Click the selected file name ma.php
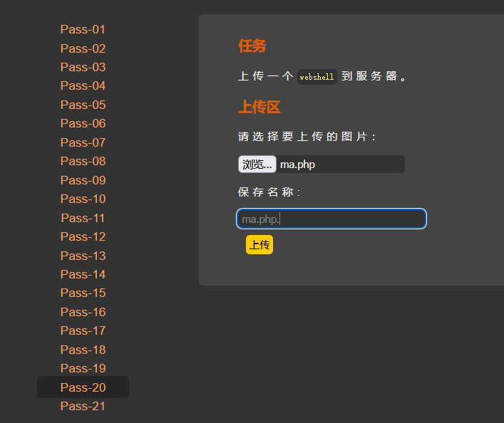The height and width of the screenshot is (423, 504). point(298,164)
